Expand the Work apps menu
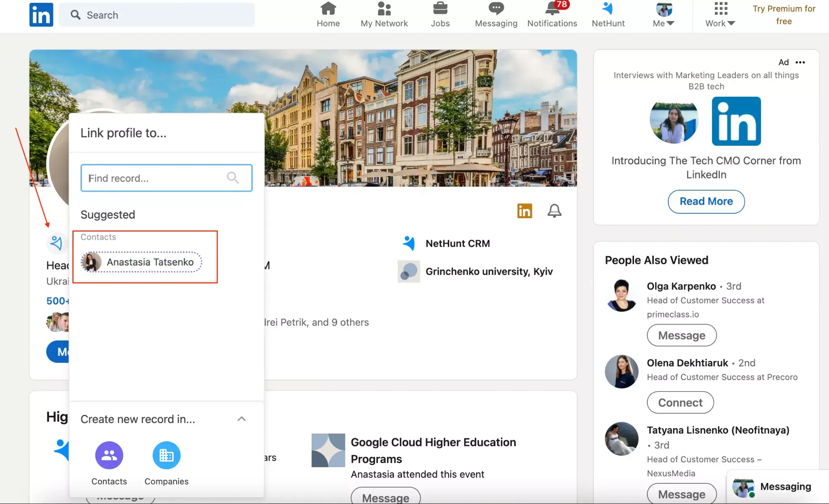 tap(720, 15)
